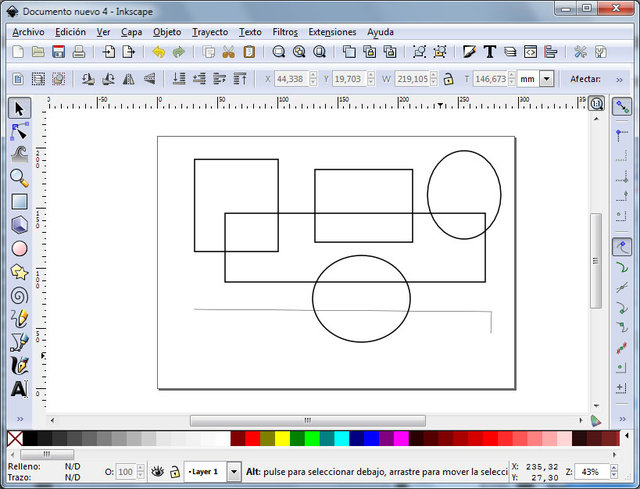This screenshot has width=640, height=489.
Task: Select the Zoom magnifier tool
Action: [x=18, y=178]
